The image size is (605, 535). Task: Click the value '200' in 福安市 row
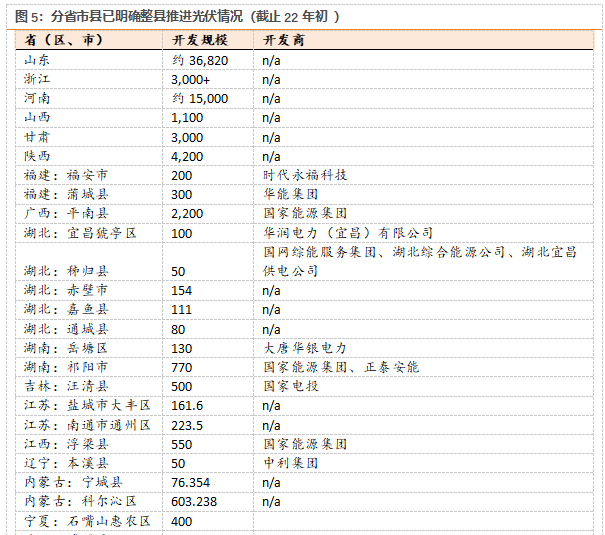click(182, 176)
